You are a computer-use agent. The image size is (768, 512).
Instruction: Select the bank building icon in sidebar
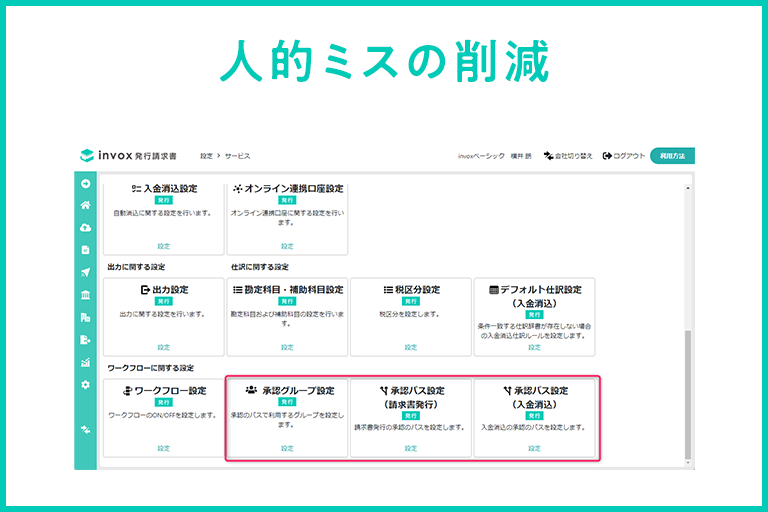click(86, 295)
